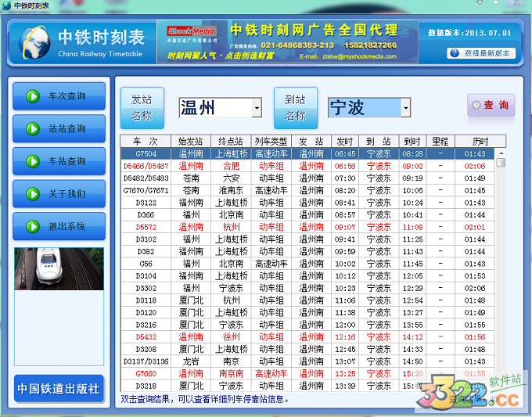Select train D5432 row
Viewport: 532px width, 417px height.
pyautogui.click(x=307, y=337)
